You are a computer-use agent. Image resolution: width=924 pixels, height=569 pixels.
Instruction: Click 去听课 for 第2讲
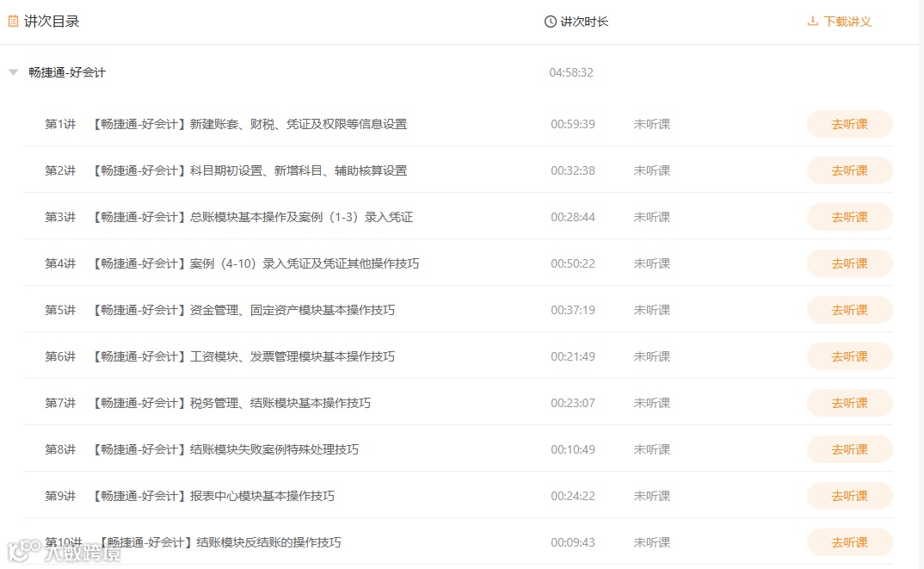pos(850,170)
